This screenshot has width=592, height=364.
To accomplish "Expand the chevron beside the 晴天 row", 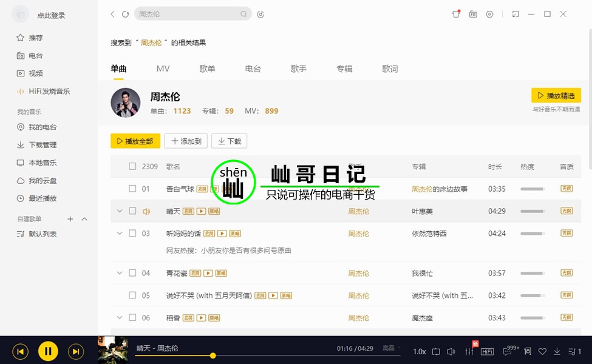I will (x=120, y=211).
